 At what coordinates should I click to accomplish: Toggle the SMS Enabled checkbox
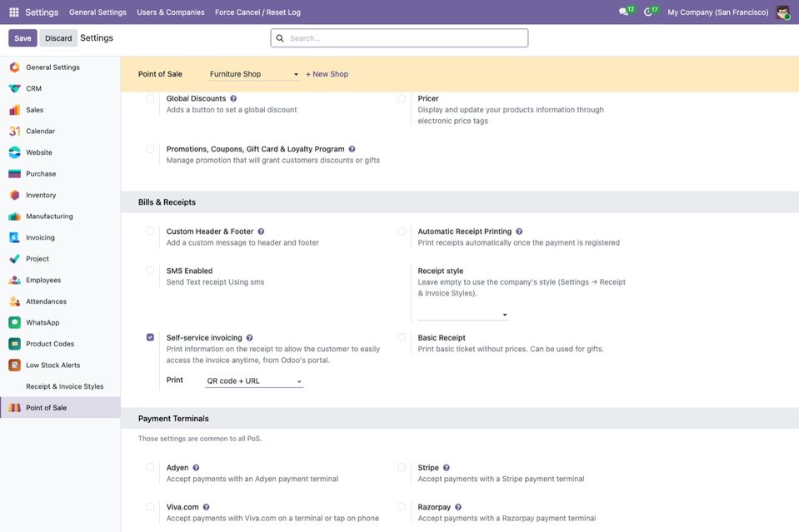click(150, 271)
